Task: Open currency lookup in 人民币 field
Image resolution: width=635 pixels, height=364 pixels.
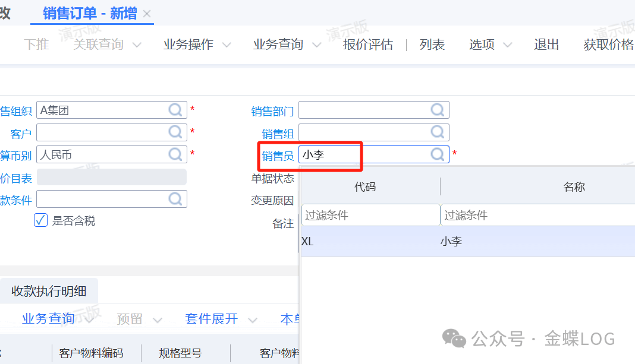Action: pos(175,154)
